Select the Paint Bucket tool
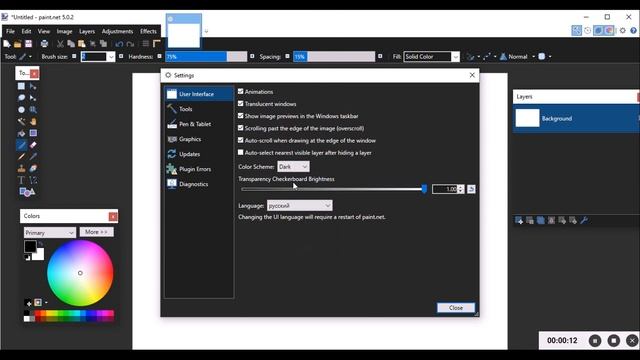The image size is (640, 360). (21, 133)
